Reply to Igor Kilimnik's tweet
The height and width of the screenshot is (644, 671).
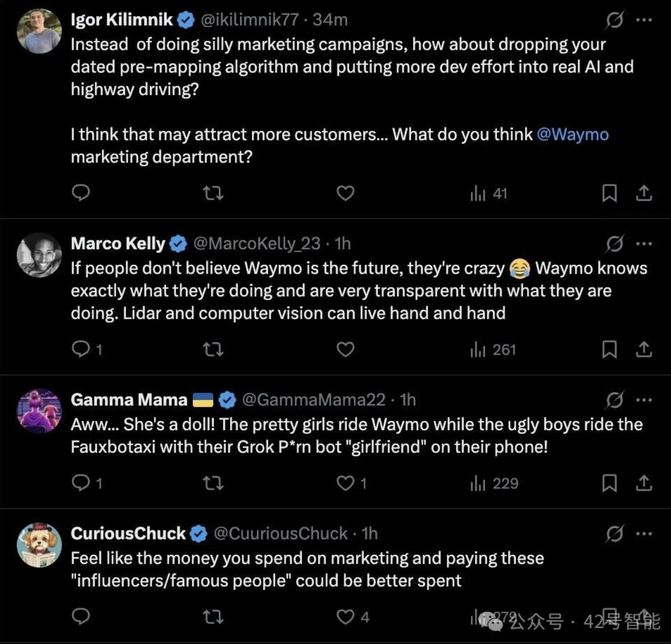(81, 193)
